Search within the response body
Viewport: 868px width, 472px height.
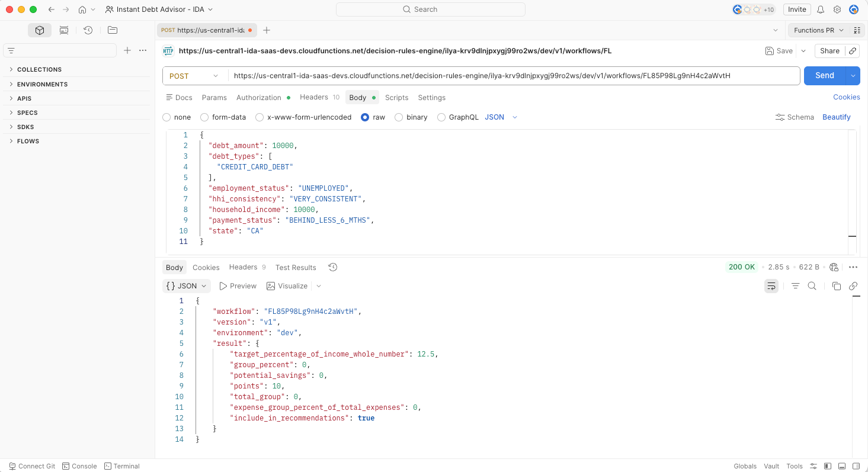tap(812, 286)
